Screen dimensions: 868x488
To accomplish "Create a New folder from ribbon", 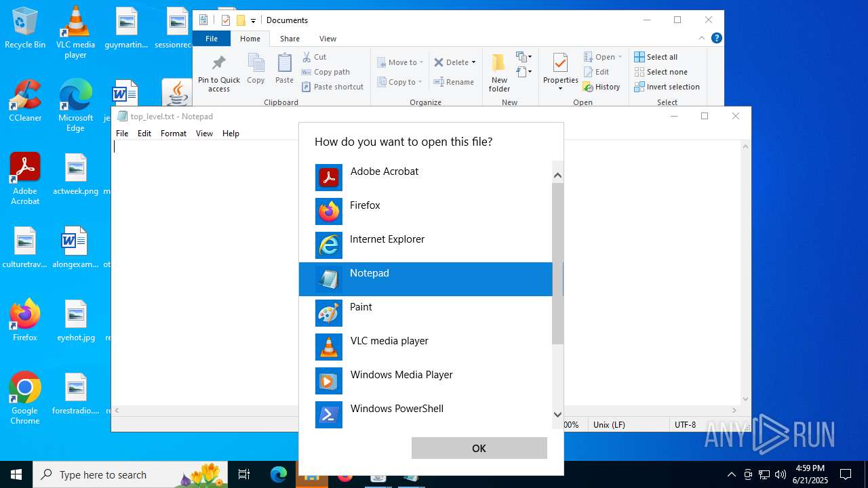I will pyautogui.click(x=499, y=73).
